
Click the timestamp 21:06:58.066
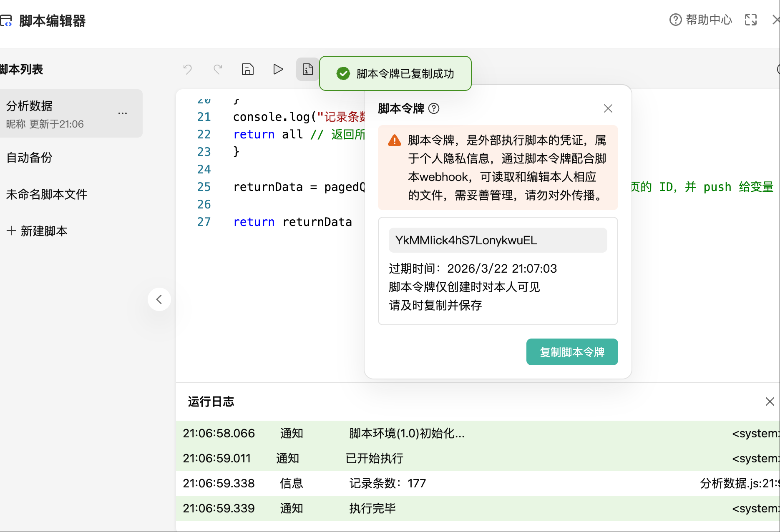pyautogui.click(x=219, y=433)
